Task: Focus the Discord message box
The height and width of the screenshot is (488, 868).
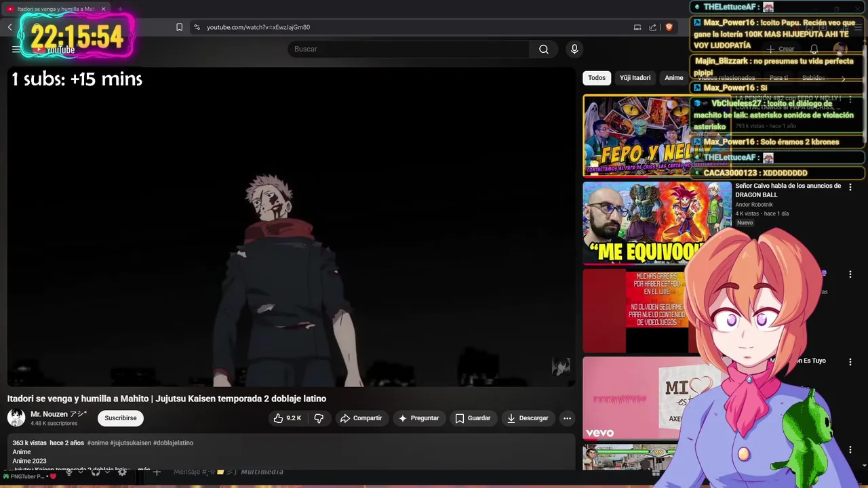Action: point(228,472)
